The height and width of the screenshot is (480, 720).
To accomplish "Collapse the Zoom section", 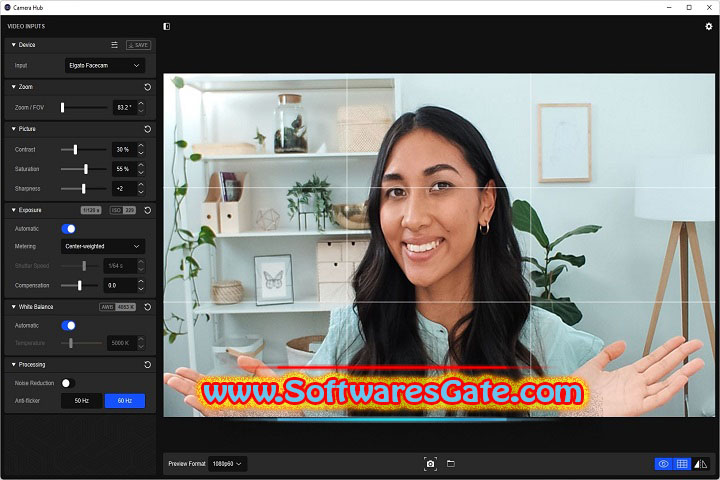I will pyautogui.click(x=13, y=87).
